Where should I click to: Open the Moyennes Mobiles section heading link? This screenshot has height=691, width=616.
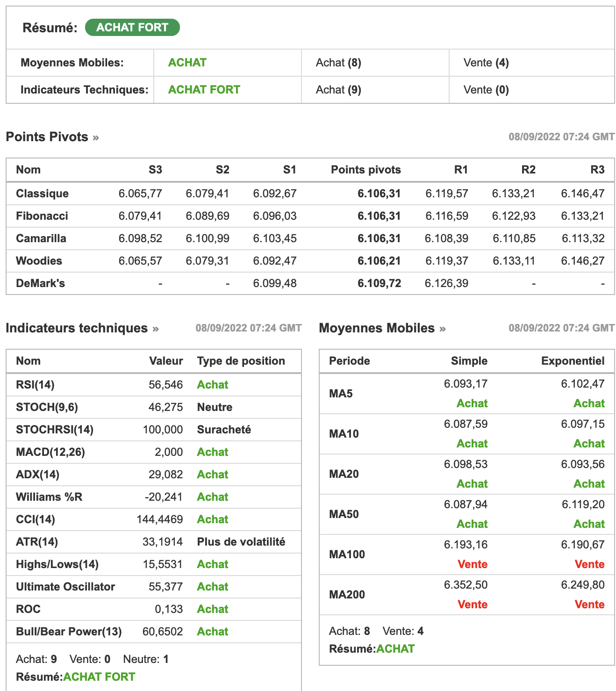377,328
